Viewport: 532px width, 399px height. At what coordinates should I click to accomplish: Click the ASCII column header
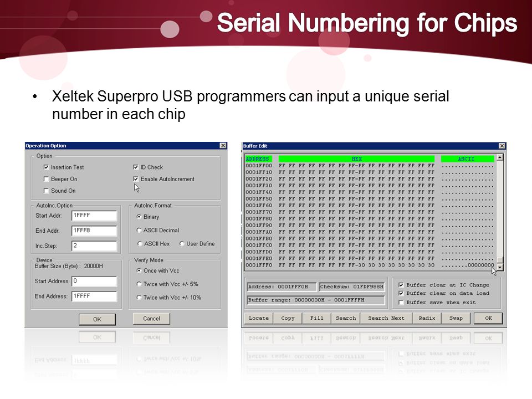[x=468, y=159]
